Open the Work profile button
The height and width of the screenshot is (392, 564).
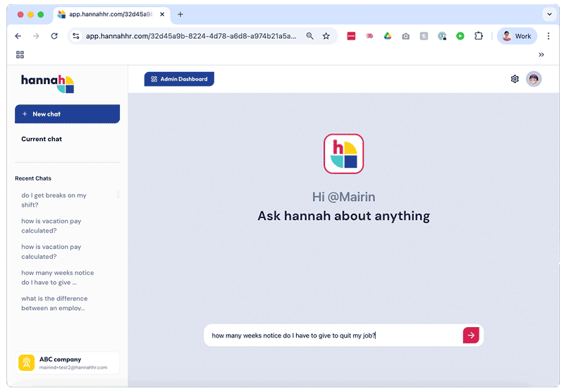[517, 36]
